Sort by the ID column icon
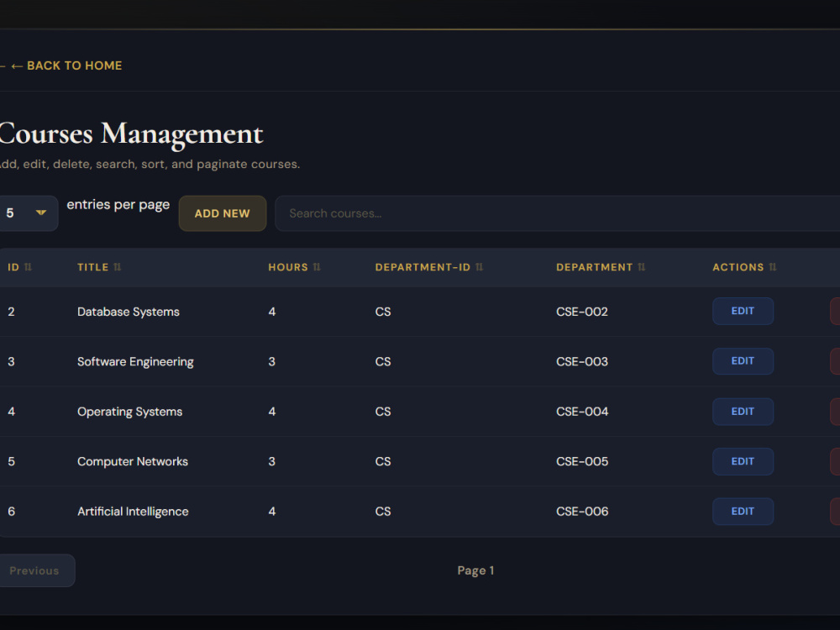This screenshot has width=840, height=630. click(x=29, y=267)
